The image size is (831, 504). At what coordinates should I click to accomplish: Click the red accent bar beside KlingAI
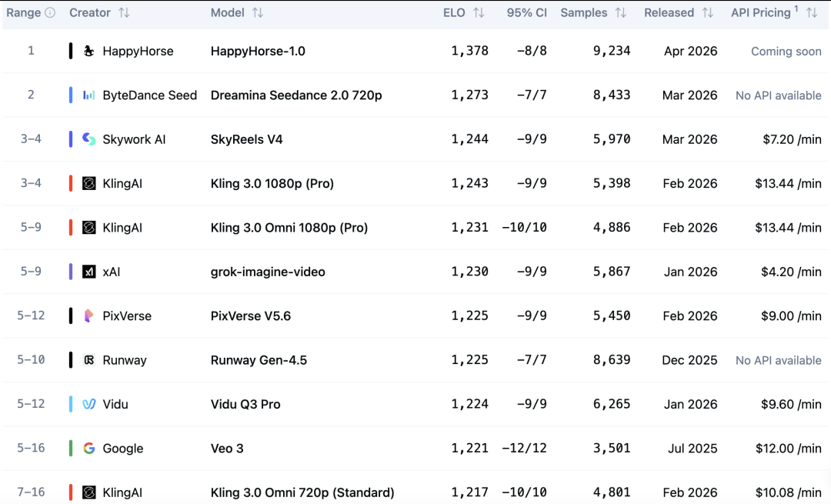point(71,183)
